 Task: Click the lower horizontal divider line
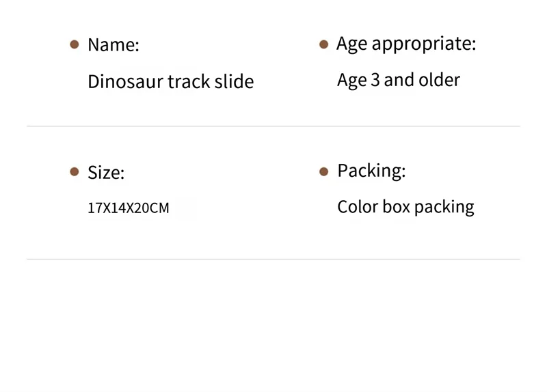273,260
